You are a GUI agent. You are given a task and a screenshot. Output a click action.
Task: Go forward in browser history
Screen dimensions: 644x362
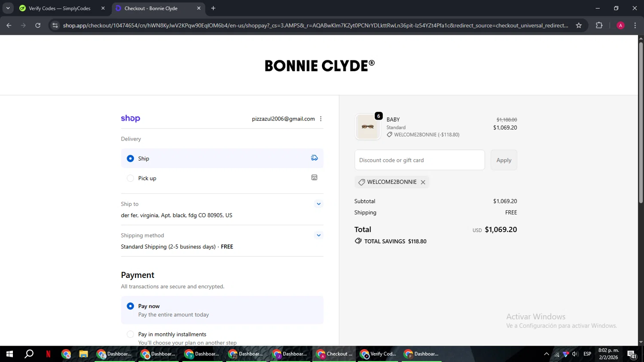point(24,25)
